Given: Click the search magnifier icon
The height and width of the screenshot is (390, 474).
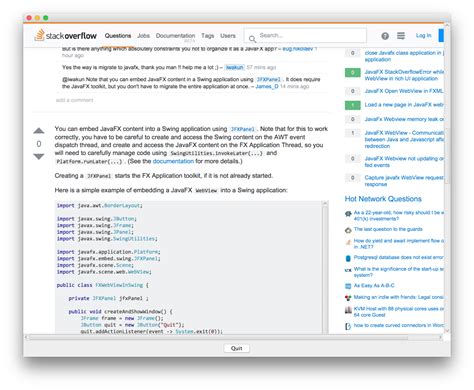Looking at the screenshot, I should (252, 39).
